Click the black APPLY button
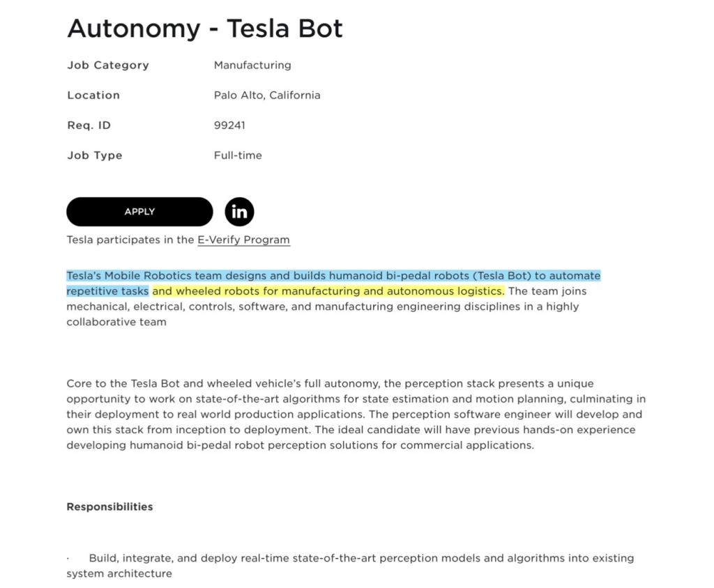This screenshot has height=588, width=714. [139, 212]
